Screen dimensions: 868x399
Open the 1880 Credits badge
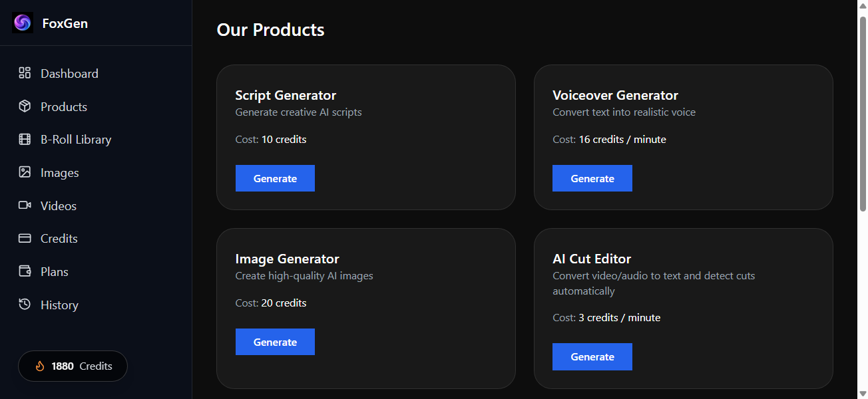[73, 366]
